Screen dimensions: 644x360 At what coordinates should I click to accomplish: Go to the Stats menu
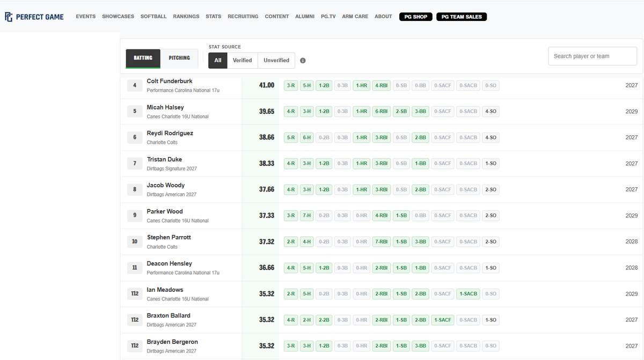(214, 17)
